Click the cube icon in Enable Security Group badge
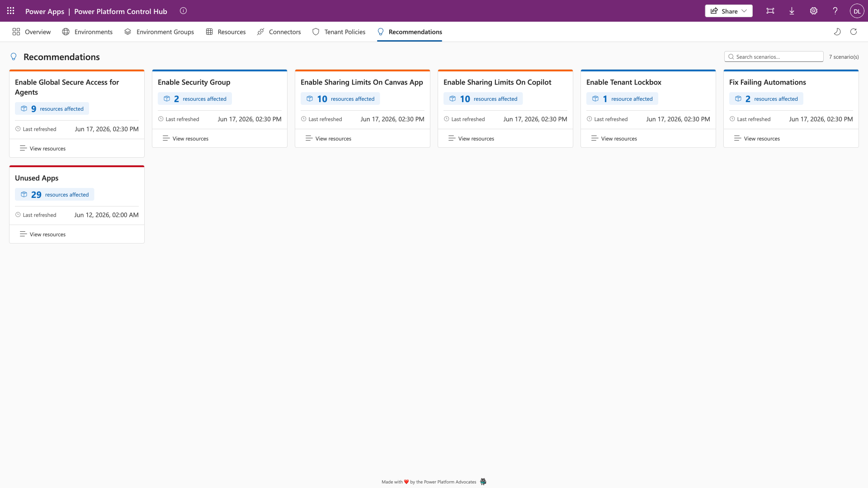This screenshot has width=868, height=488. tap(167, 99)
